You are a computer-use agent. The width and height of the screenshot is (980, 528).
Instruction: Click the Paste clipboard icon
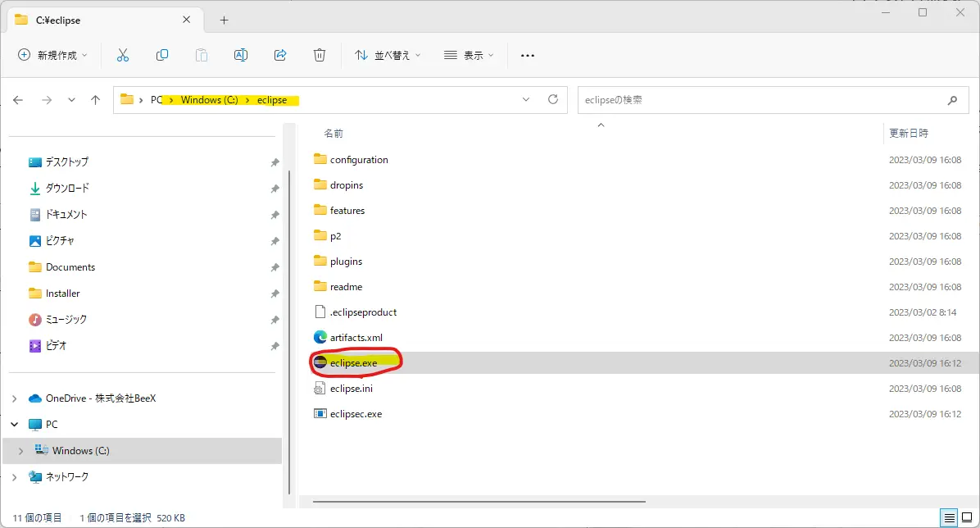coord(202,55)
